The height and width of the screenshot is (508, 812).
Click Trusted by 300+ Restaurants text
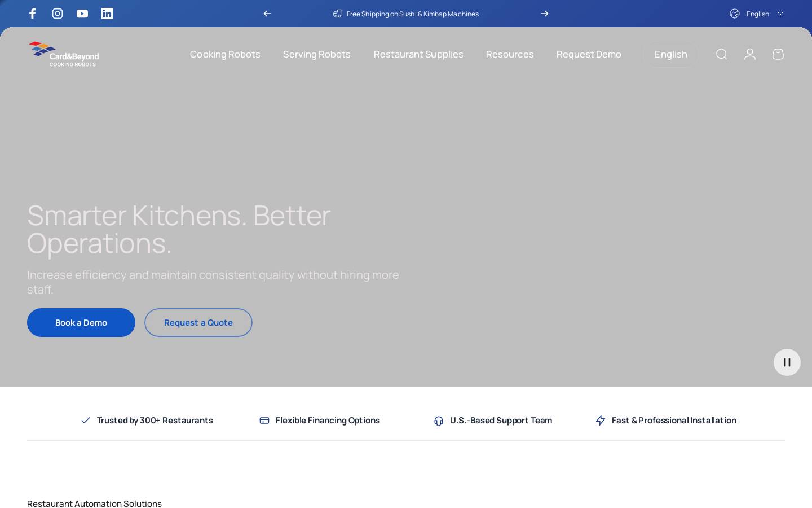click(155, 421)
